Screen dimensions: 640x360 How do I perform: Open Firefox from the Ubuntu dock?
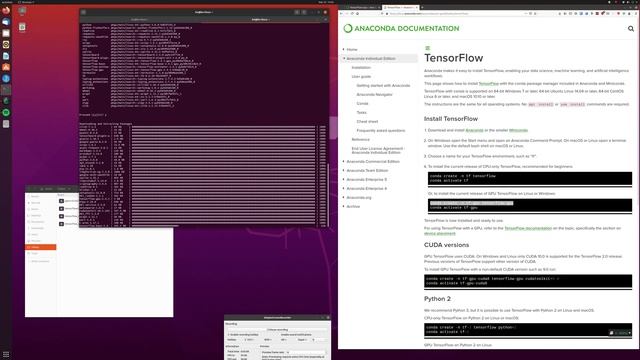(6, 11)
